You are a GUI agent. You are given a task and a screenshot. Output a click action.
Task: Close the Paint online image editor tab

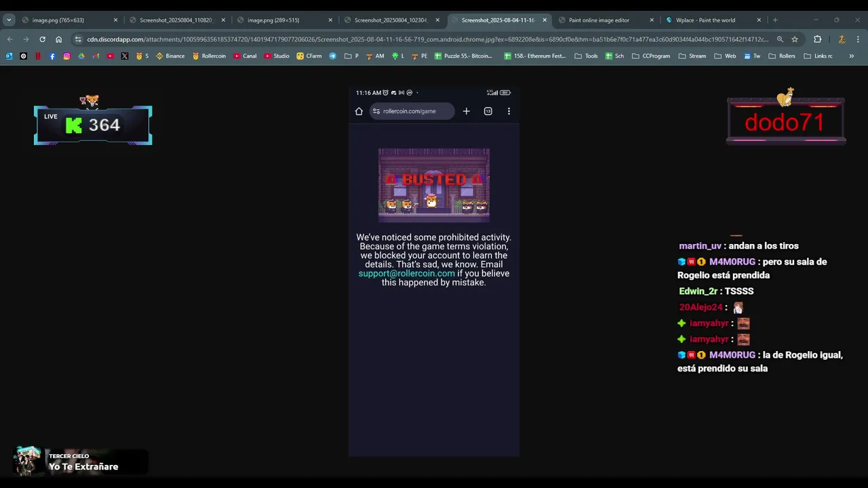tap(652, 20)
